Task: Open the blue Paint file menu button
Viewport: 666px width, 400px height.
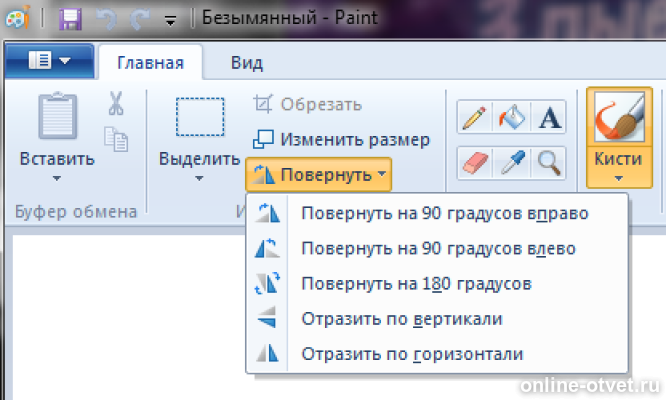Action: pyautogui.click(x=50, y=61)
